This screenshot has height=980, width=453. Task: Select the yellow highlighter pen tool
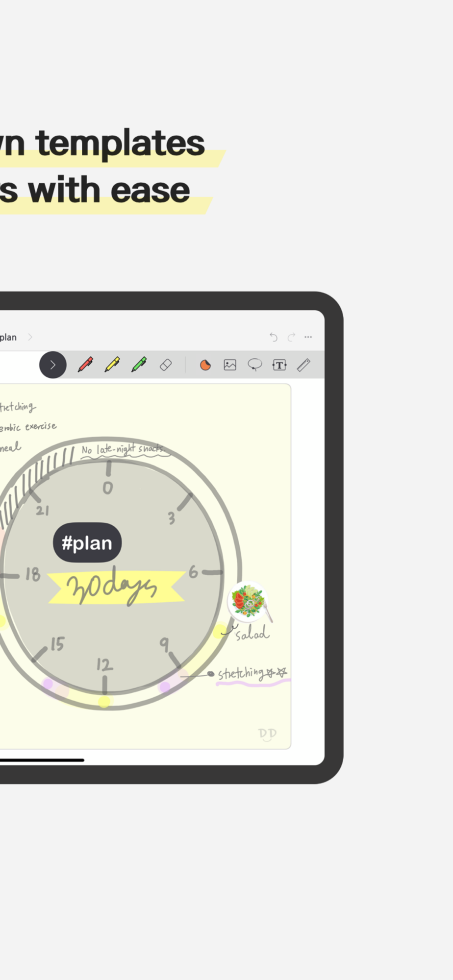coord(112,365)
